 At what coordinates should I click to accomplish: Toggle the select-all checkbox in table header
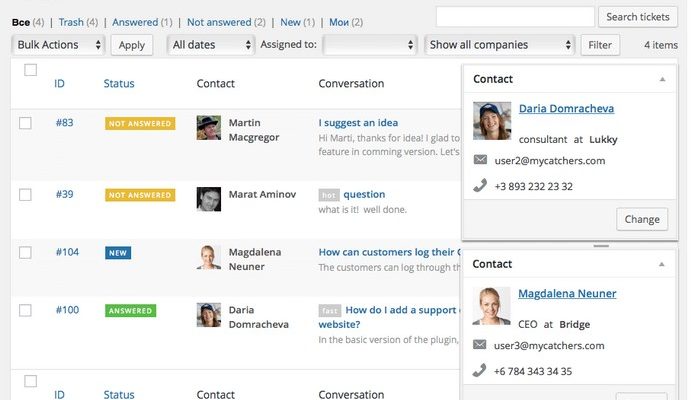pos(30,70)
